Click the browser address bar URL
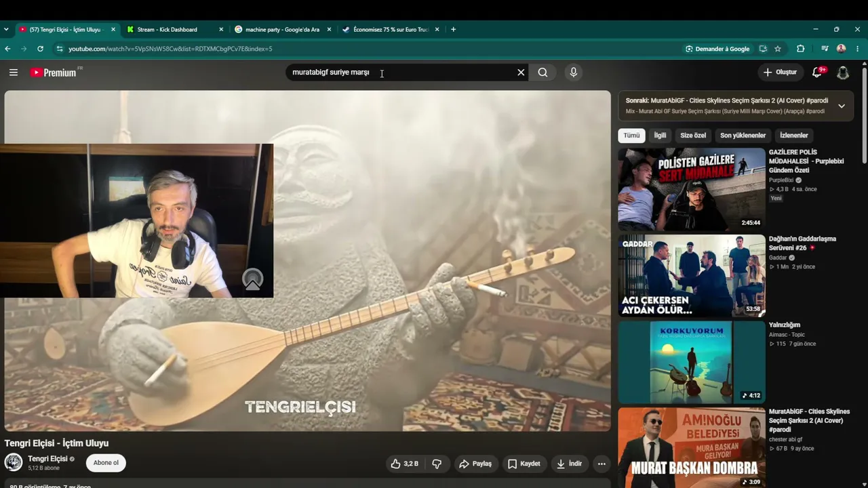 170,49
